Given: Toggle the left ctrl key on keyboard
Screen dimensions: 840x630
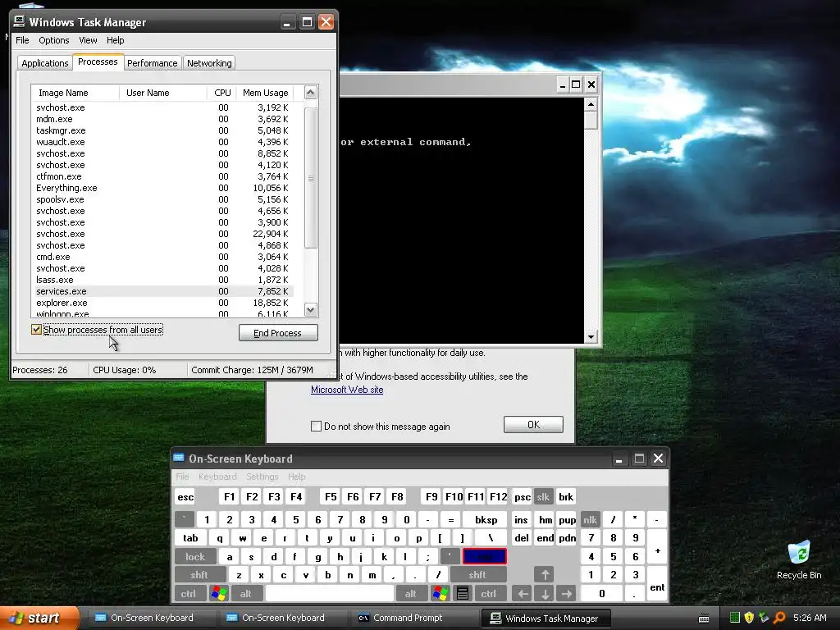Looking at the screenshot, I should point(188,594).
